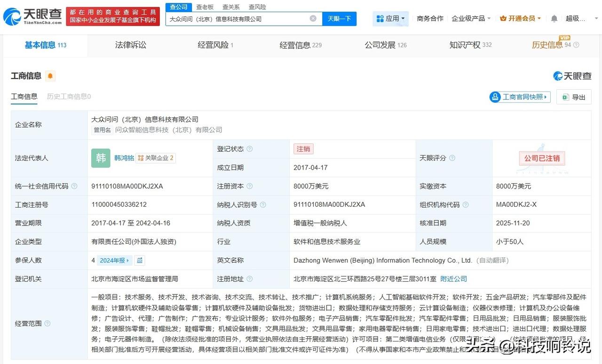Screen dimensions: 602x364
Task: Open the 经营风险 tab
Action: coord(215,45)
